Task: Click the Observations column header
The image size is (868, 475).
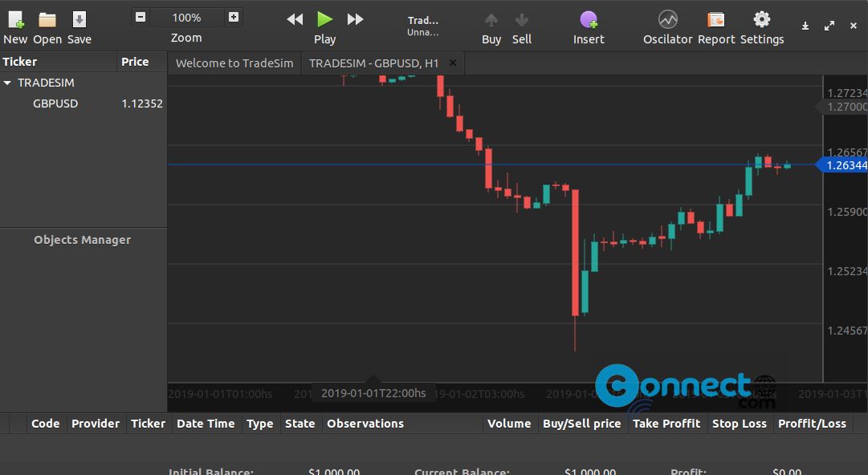Action: pyautogui.click(x=402, y=424)
